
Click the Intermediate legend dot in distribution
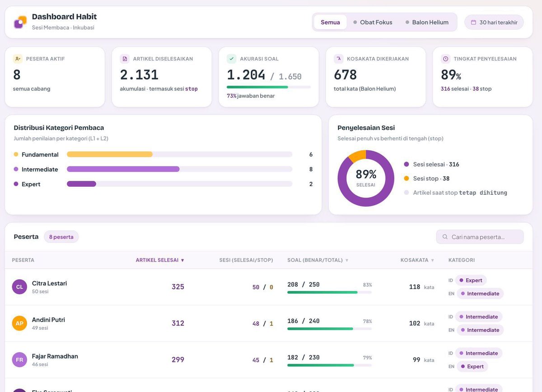16,169
